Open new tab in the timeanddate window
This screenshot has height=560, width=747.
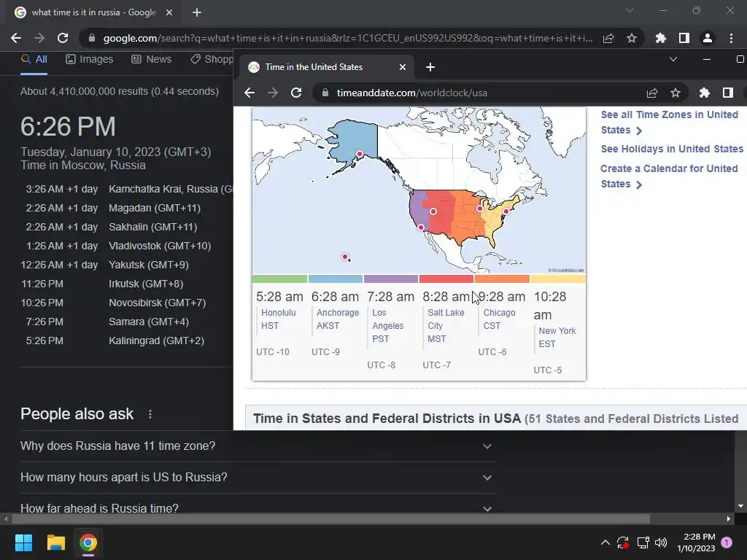[x=430, y=67]
